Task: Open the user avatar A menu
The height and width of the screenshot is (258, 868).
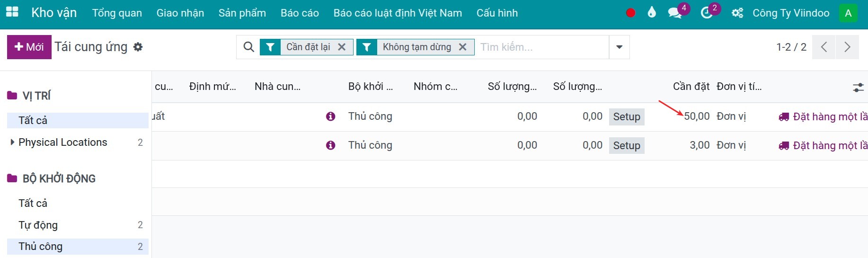Action: pyautogui.click(x=848, y=13)
